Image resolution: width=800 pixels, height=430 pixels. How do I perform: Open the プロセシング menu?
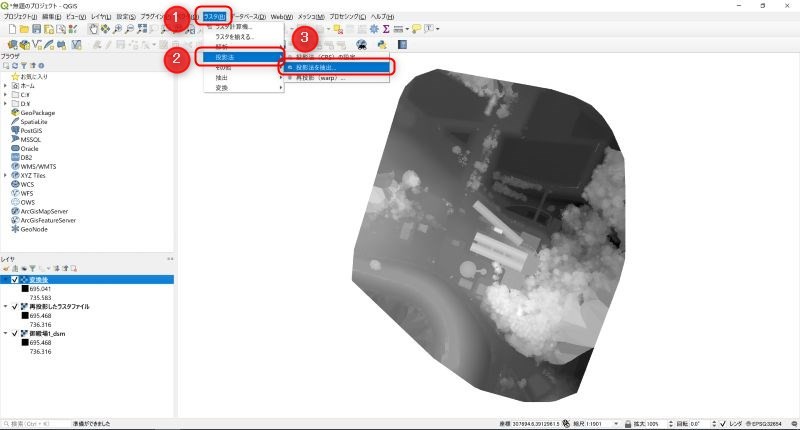(x=347, y=17)
